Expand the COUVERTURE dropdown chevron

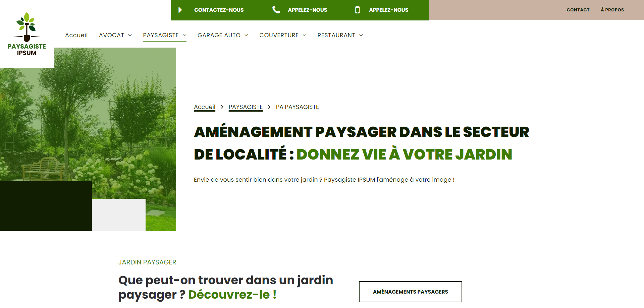[305, 36]
